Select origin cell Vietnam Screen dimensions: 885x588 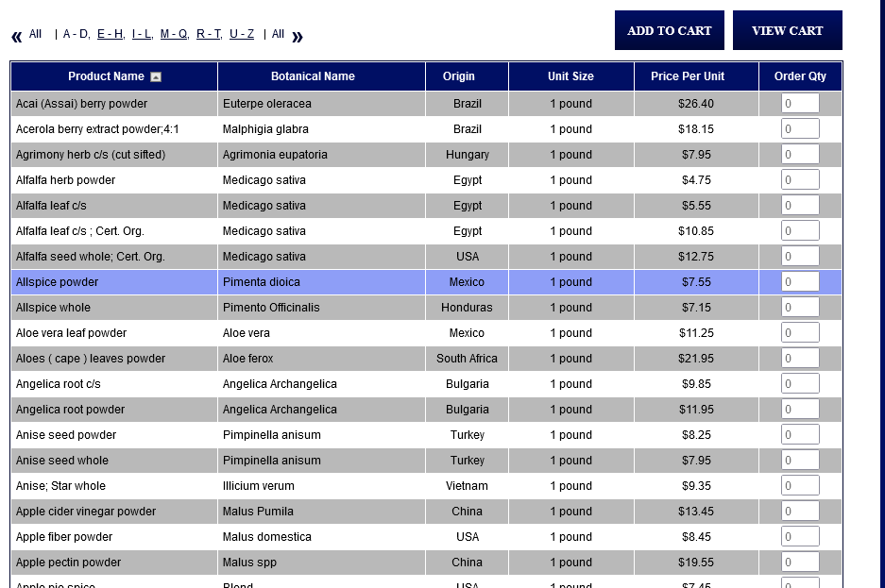pos(467,485)
